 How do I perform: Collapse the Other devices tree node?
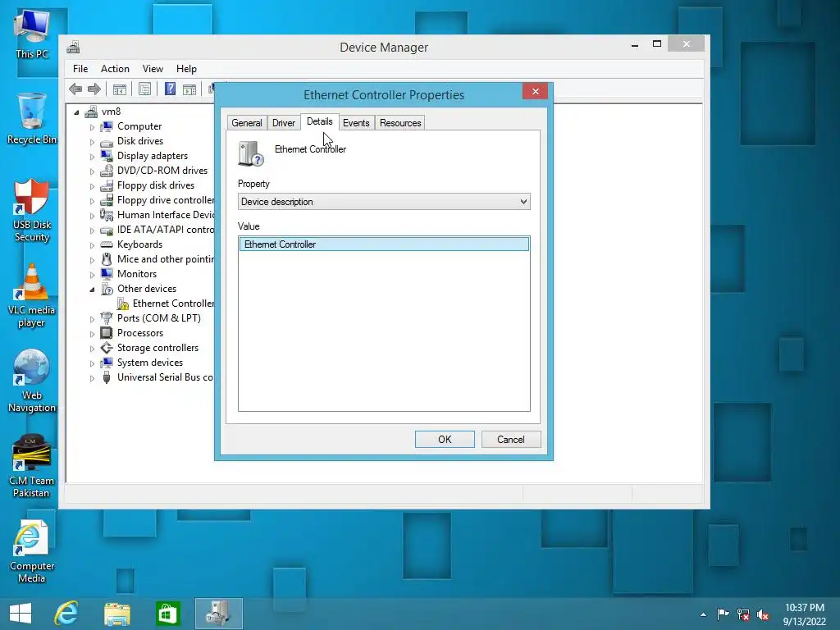(92, 290)
